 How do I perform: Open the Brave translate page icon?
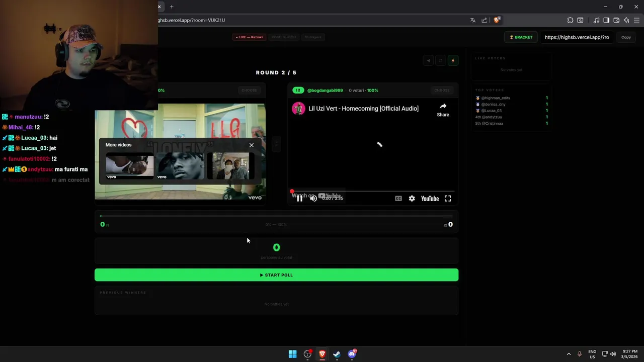pos(473,20)
